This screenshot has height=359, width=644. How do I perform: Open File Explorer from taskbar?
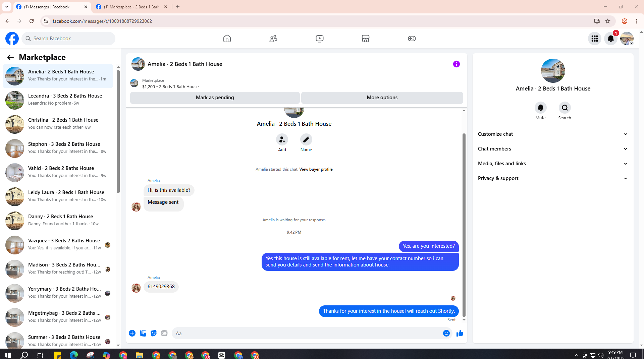[139, 355]
